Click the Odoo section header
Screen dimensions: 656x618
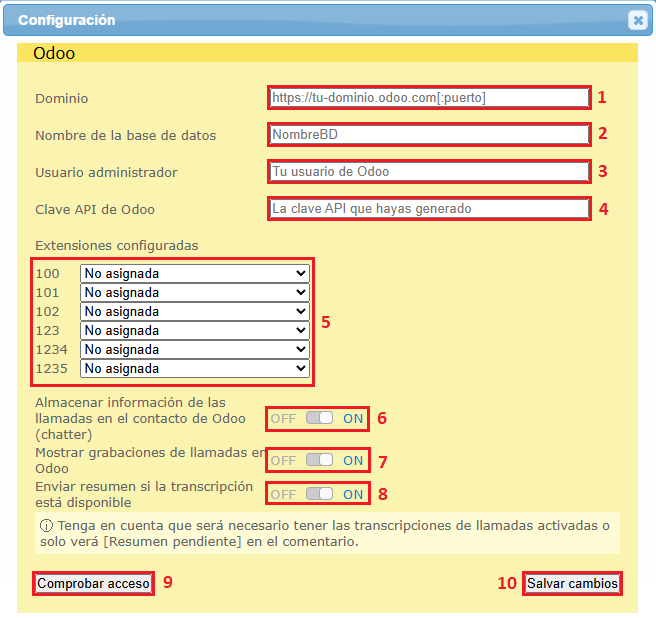[327, 53]
